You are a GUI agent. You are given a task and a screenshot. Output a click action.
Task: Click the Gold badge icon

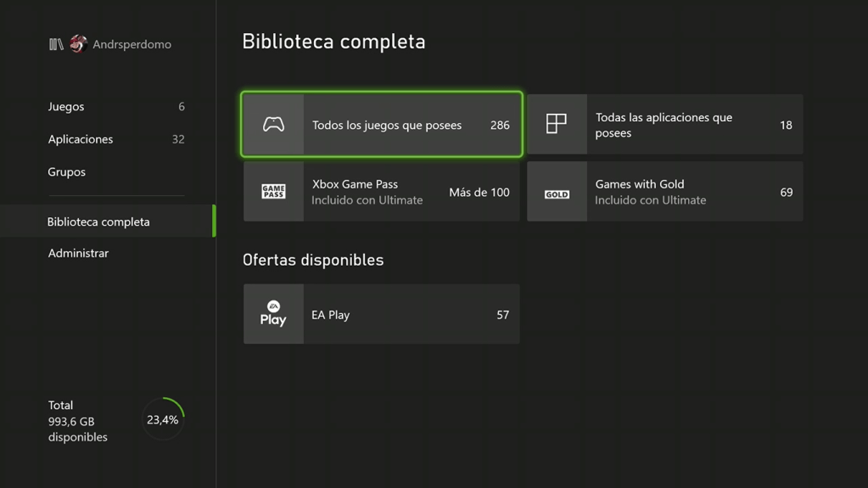(x=557, y=194)
